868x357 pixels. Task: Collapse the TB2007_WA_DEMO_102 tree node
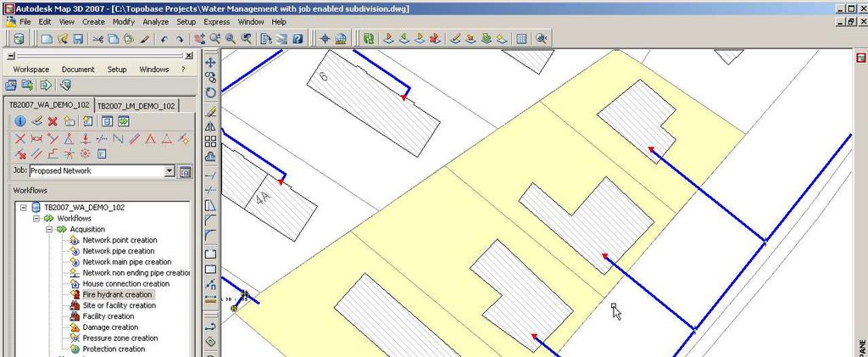[x=23, y=208]
